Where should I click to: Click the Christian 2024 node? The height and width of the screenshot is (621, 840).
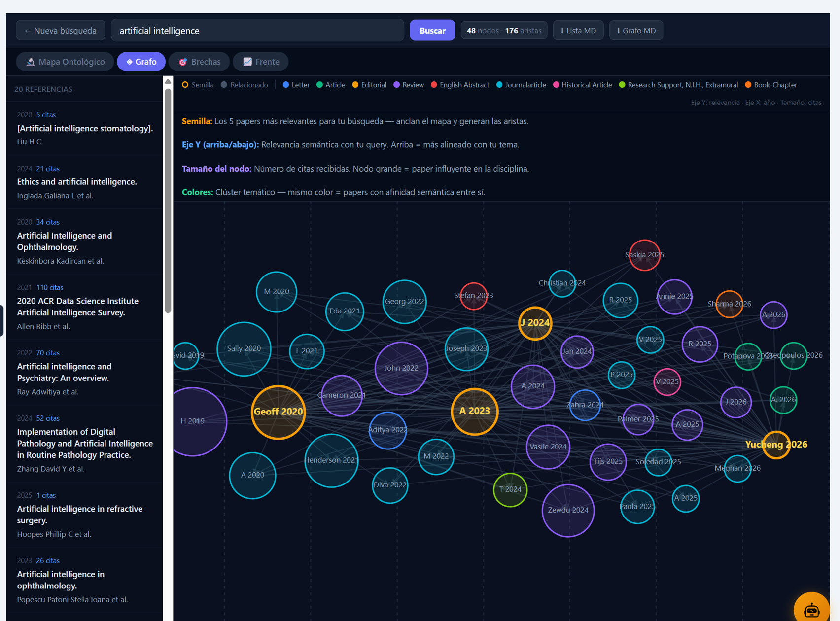562,283
